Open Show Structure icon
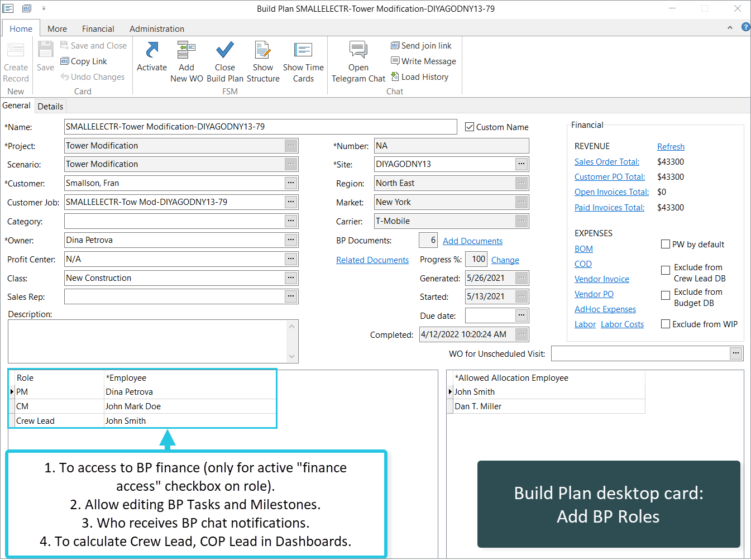 [x=263, y=50]
